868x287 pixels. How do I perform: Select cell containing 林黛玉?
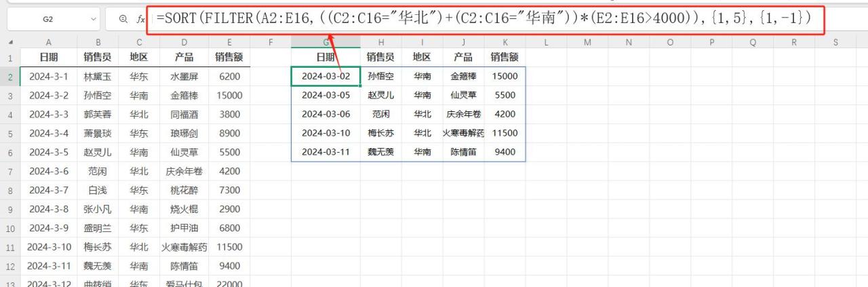tap(98, 77)
